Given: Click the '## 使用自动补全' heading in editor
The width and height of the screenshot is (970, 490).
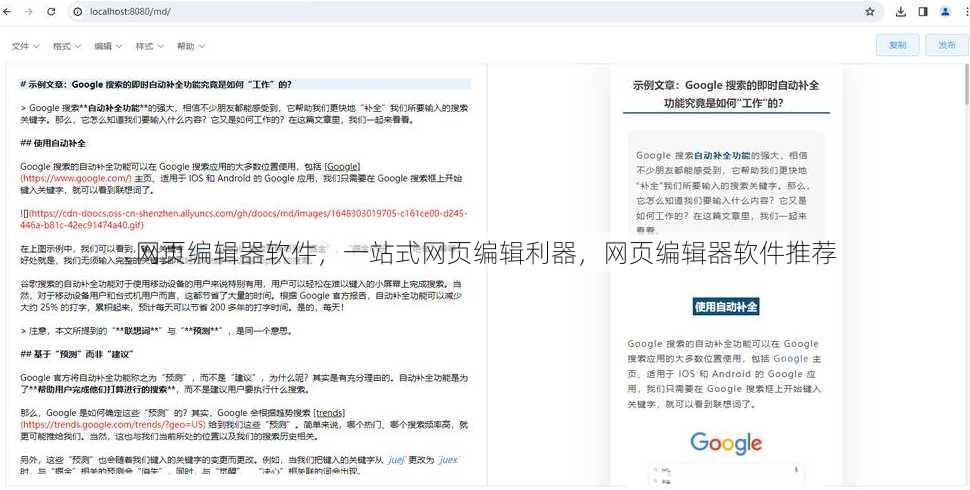Looking at the screenshot, I should pos(53,143).
